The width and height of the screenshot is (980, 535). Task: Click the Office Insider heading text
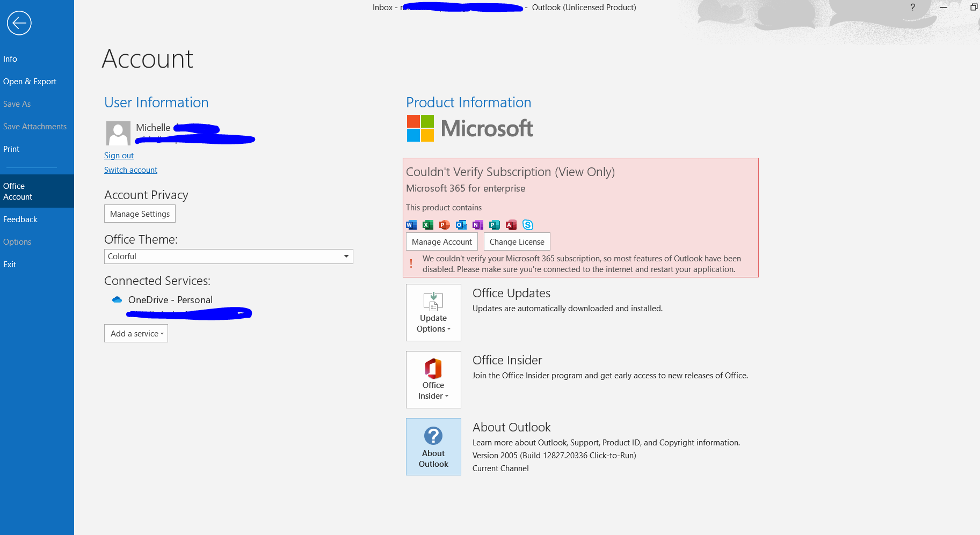tap(507, 360)
